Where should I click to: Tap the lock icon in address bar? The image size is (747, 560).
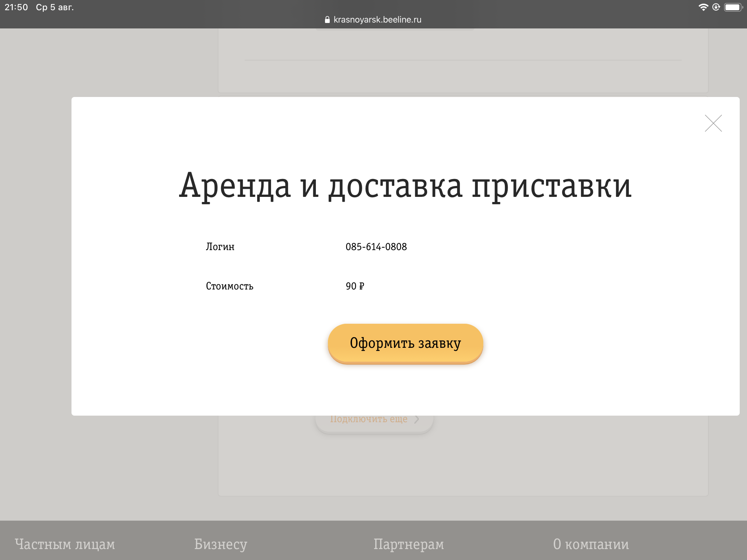pos(327,20)
